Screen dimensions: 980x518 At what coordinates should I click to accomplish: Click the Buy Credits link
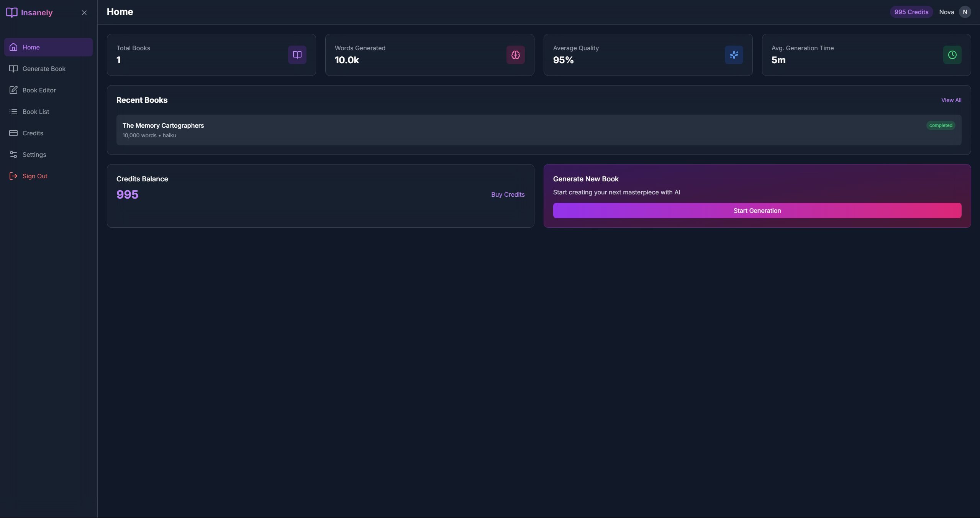click(x=508, y=194)
